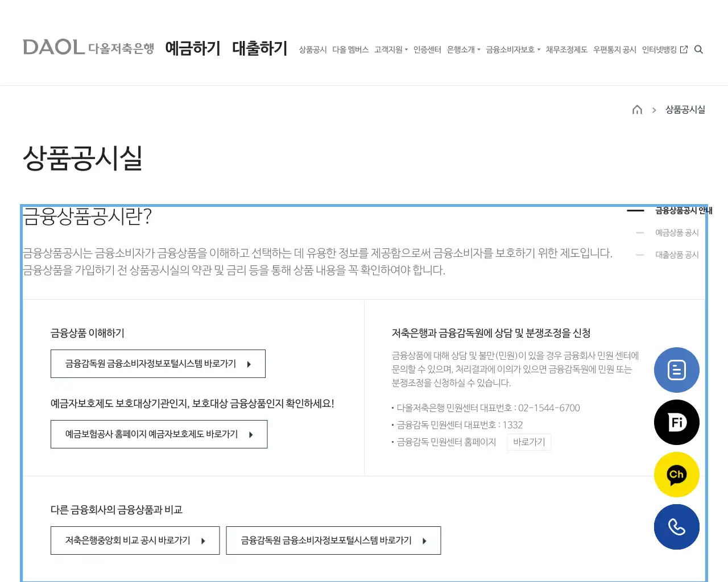Click the home icon in breadcrumb
Screen dimensions: 728x582
click(637, 110)
